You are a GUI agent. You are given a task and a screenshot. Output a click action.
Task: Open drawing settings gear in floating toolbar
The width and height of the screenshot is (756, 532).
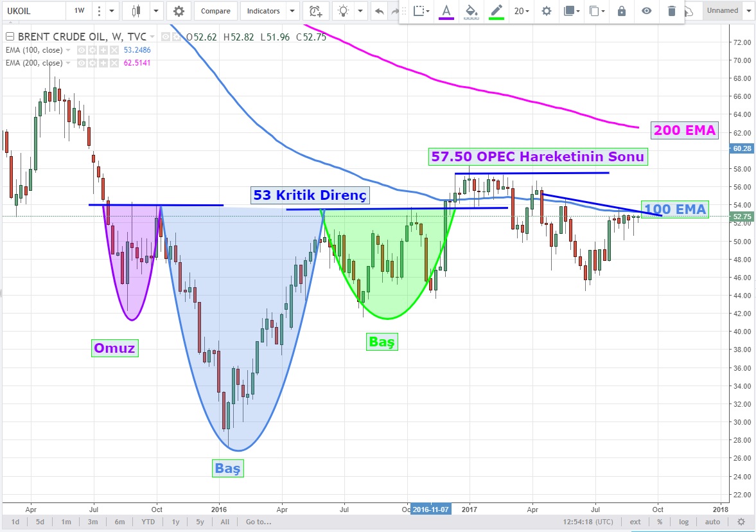coord(546,11)
